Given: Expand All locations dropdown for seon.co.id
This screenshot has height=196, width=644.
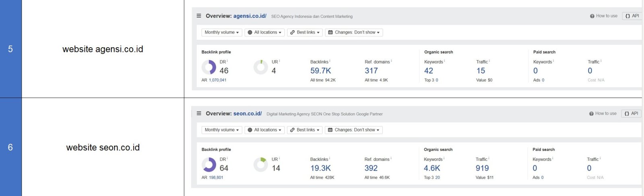Looking at the screenshot, I should tap(264, 130).
